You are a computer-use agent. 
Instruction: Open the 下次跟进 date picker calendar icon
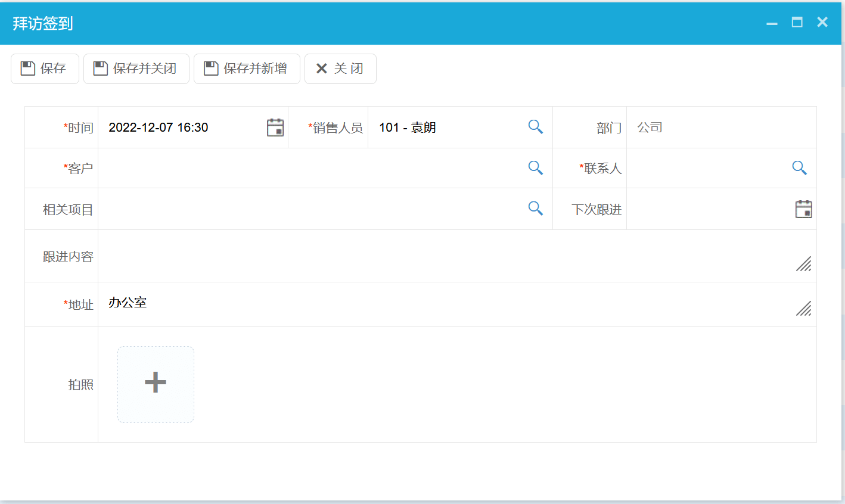tap(803, 209)
